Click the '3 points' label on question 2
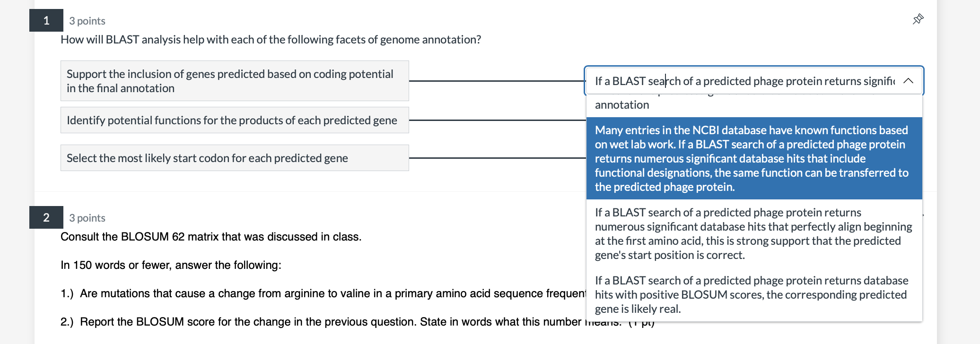980x344 pixels. tap(87, 218)
